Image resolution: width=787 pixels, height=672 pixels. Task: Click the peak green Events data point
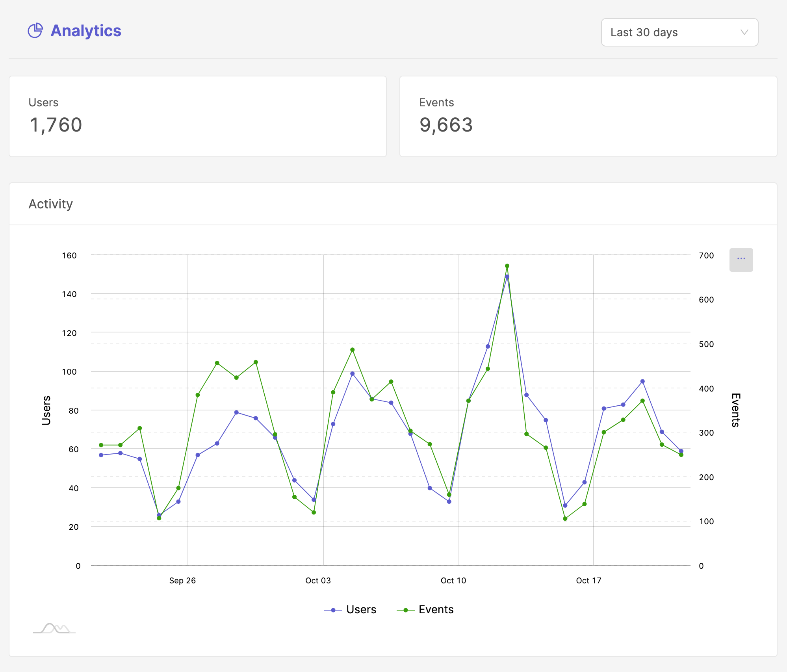click(507, 266)
